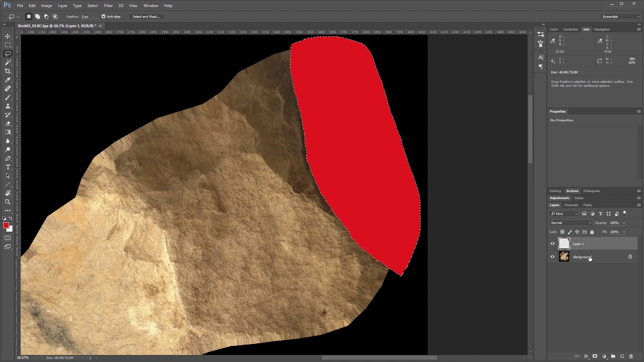Open the Edit Toolbar three-dots button
This screenshot has height=362, width=644.
(x=8, y=210)
